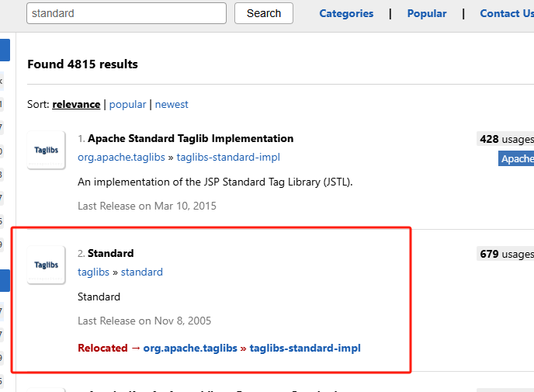This screenshot has height=392, width=534.
Task: Click the 428 usages badge
Action: point(505,139)
